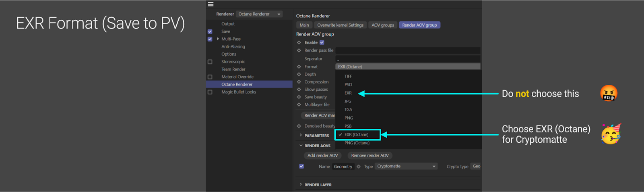The image size is (644, 192).
Task: Click keyframe diamond beside Save beauty
Action: (x=299, y=97)
